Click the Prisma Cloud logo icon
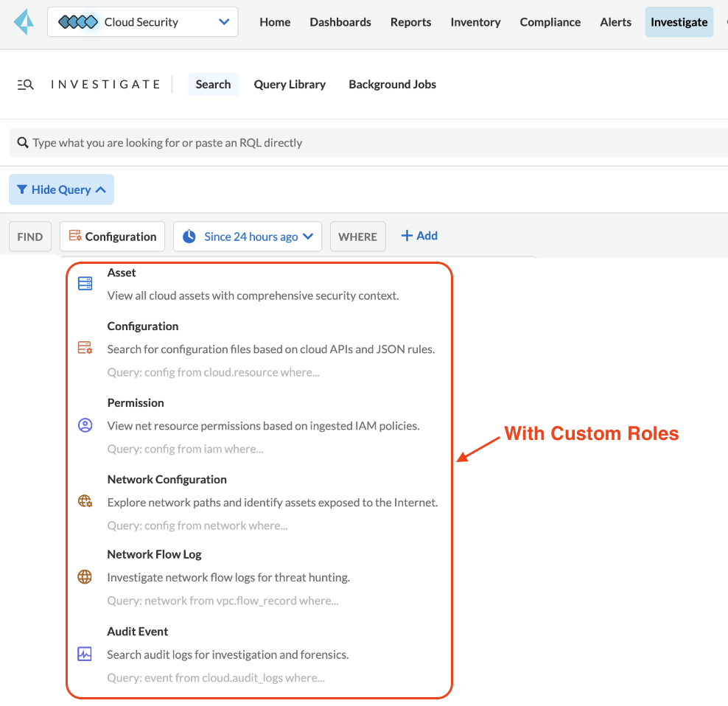 click(24, 22)
